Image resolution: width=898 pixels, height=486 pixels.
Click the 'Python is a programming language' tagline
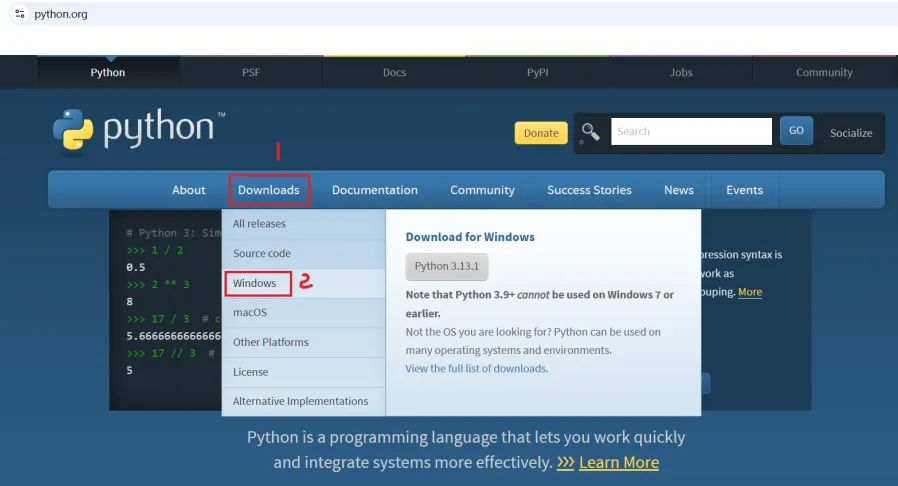[466, 449]
